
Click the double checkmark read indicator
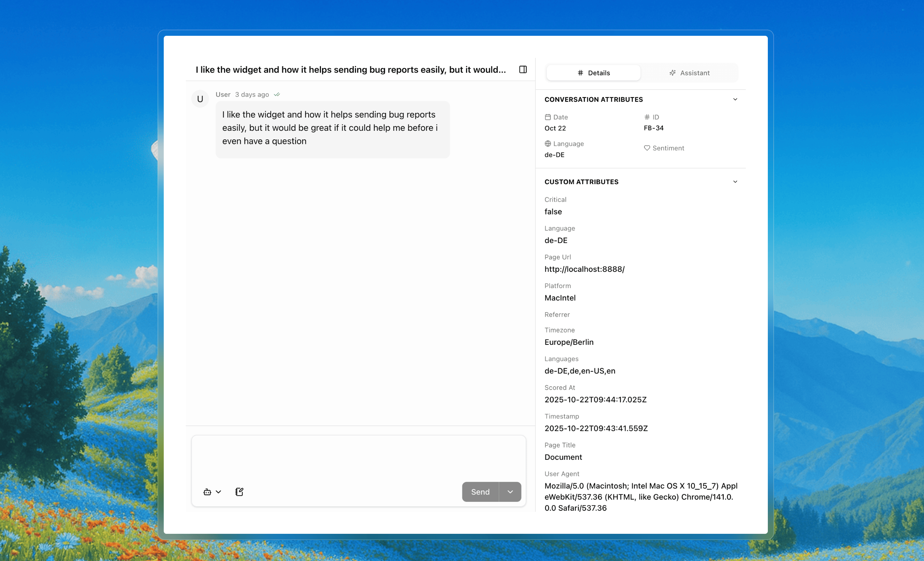point(277,95)
